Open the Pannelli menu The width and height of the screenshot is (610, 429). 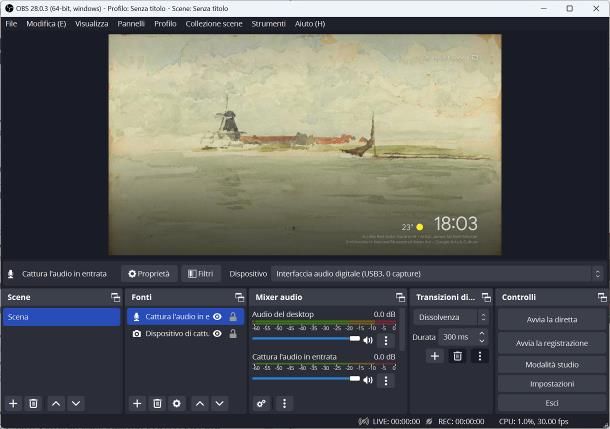131,24
